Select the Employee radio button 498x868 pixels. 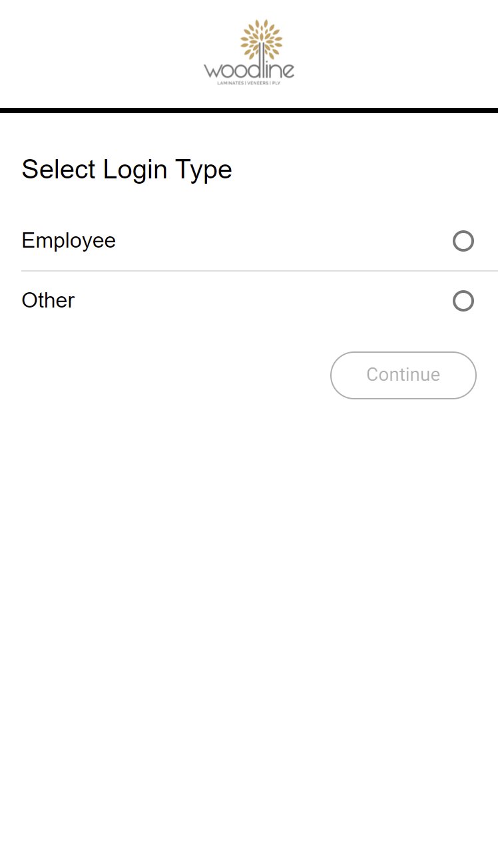[463, 241]
